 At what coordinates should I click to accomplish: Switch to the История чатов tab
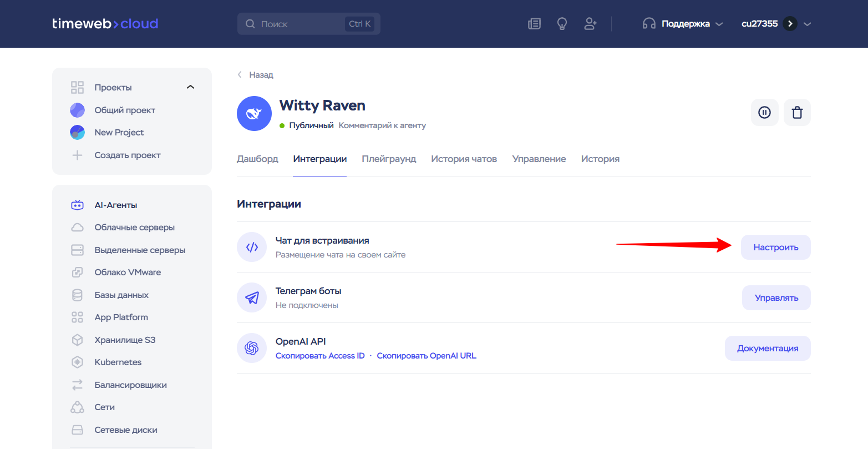pyautogui.click(x=464, y=159)
